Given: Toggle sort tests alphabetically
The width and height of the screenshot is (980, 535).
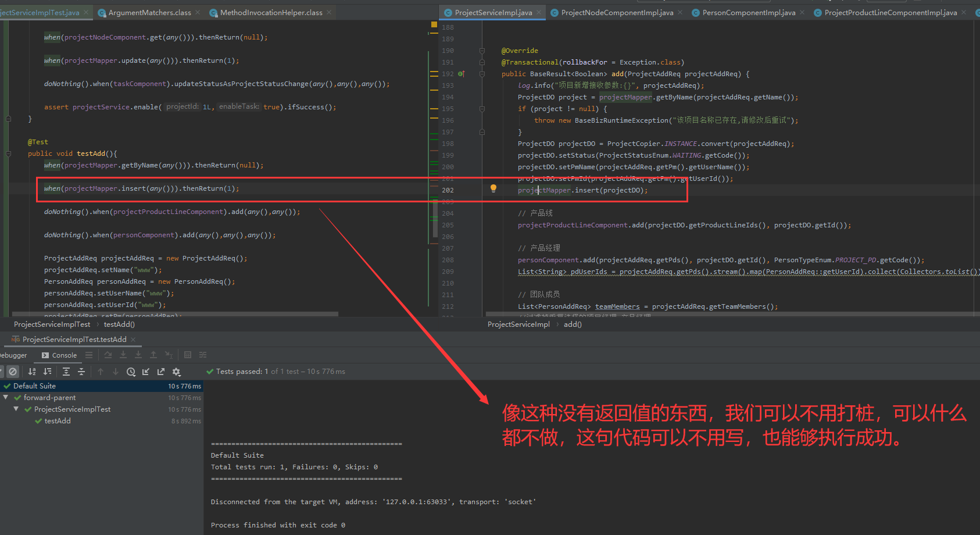Looking at the screenshot, I should point(32,372).
